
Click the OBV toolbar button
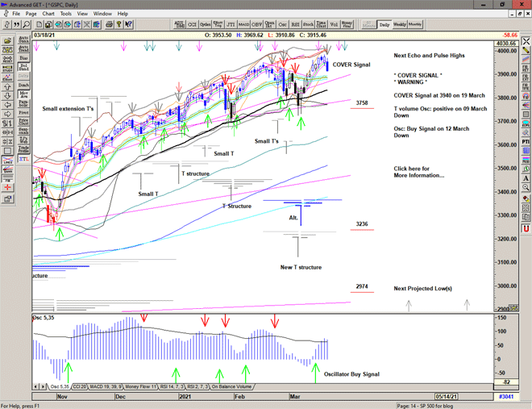pyautogui.click(x=257, y=24)
